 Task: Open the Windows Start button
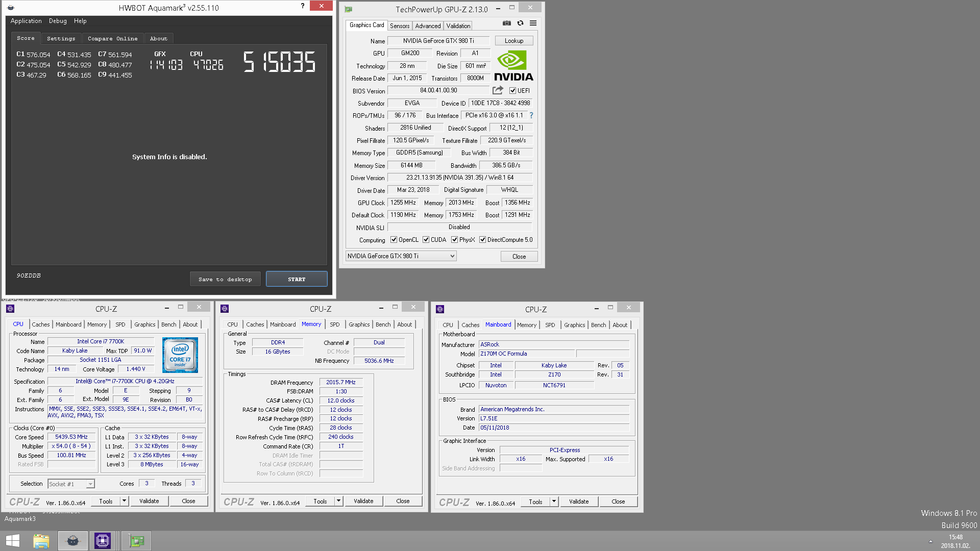click(13, 541)
